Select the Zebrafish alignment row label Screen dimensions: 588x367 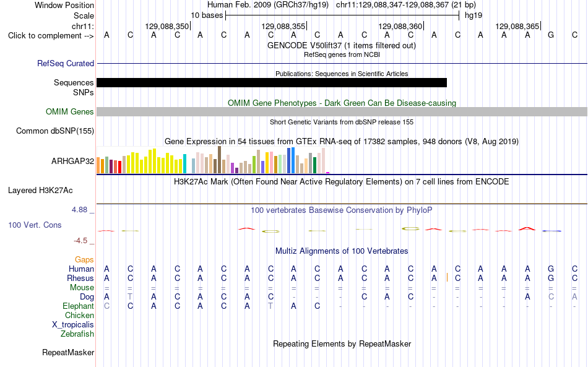77,334
